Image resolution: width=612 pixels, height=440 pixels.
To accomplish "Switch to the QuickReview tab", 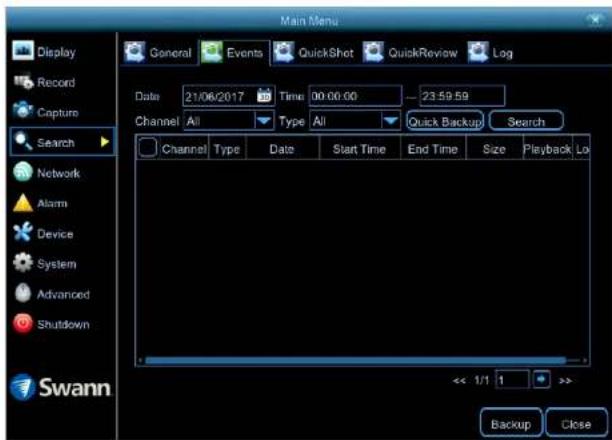I will coord(410,53).
